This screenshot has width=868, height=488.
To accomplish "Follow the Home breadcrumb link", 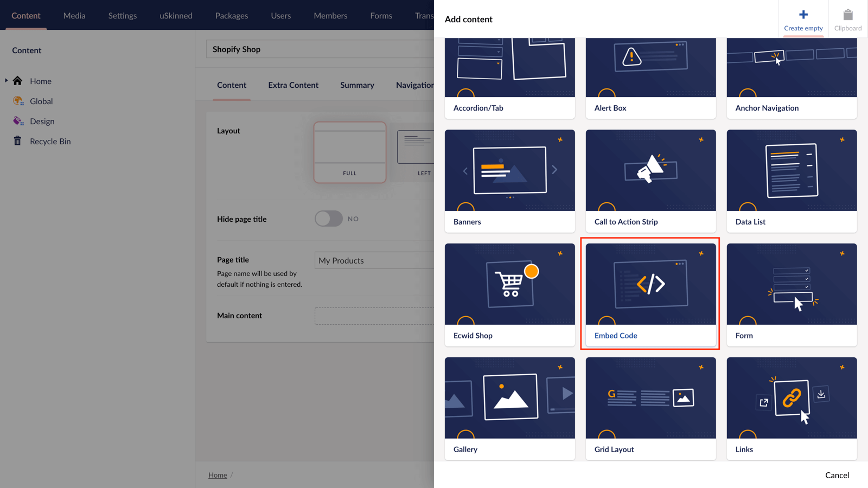I will 218,474.
